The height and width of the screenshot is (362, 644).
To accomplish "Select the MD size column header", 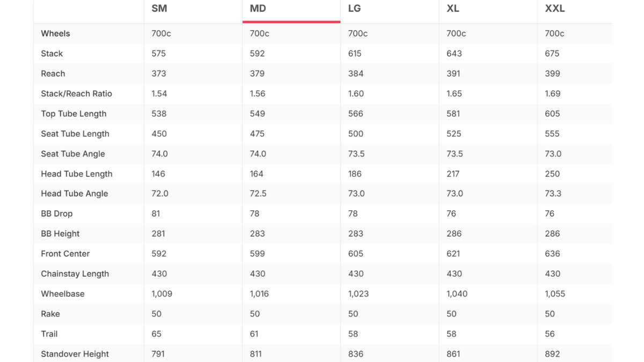I will 258,9.
